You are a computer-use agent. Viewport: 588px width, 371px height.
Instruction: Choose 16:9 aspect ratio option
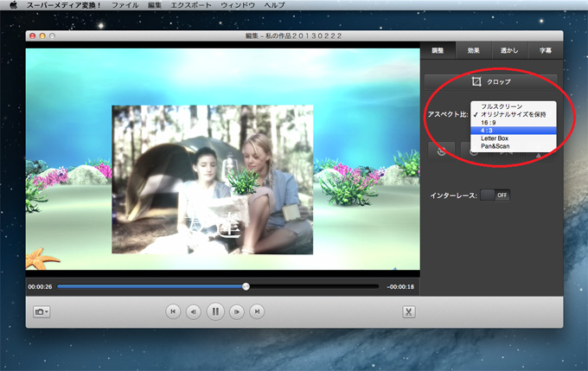point(514,123)
